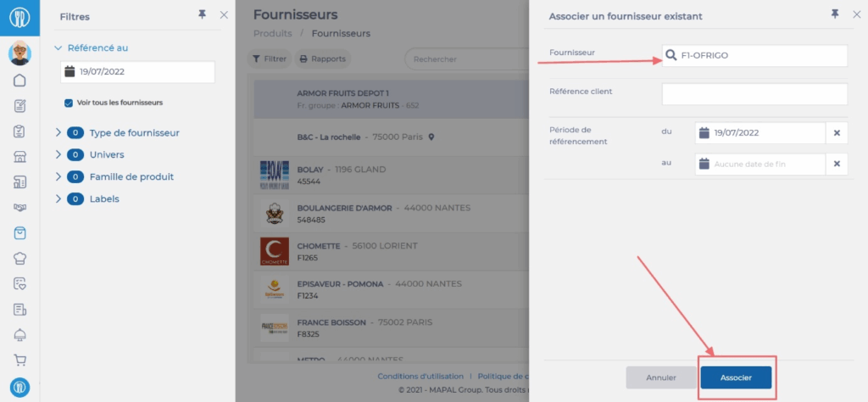
Task: Expand the Type de fournisseur filter
Action: (58, 132)
